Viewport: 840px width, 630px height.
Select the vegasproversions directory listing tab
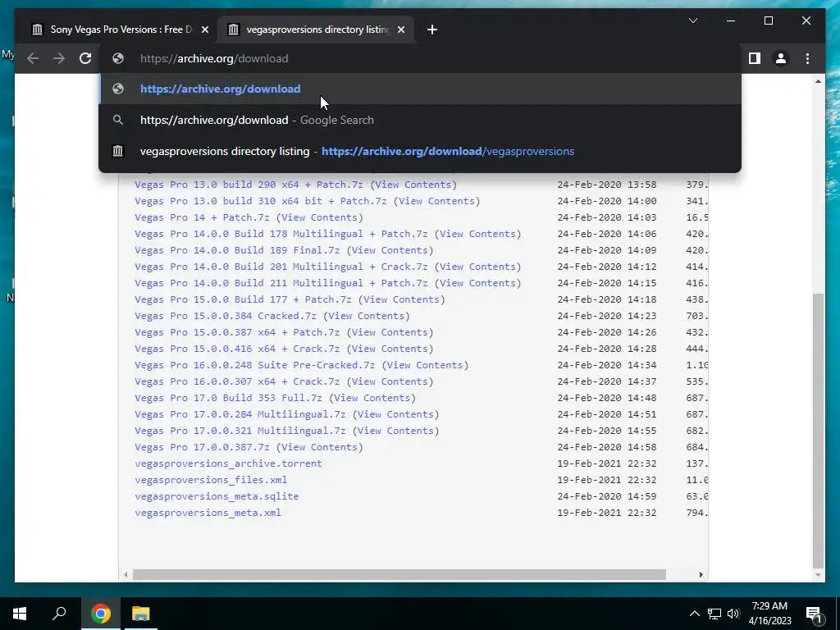click(x=316, y=30)
